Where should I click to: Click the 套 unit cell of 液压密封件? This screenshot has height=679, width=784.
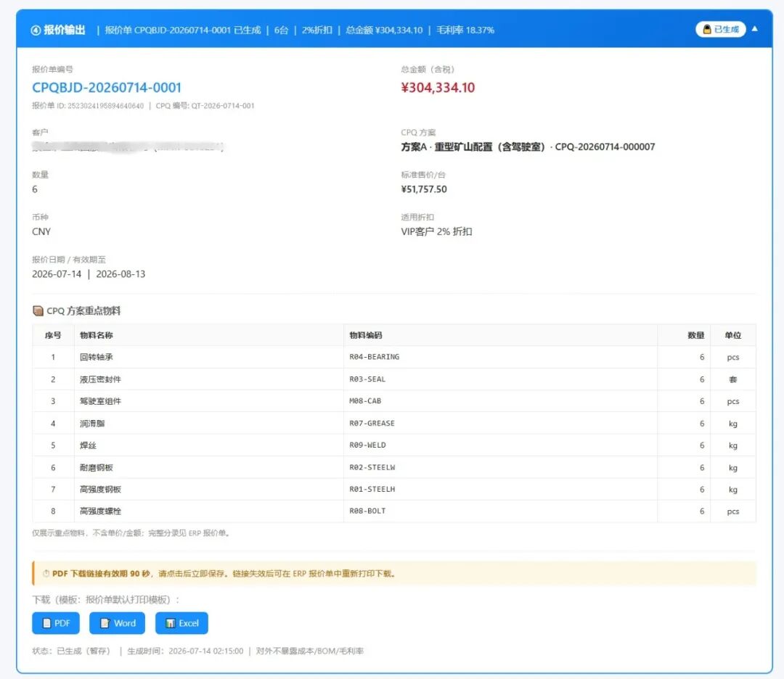(733, 379)
